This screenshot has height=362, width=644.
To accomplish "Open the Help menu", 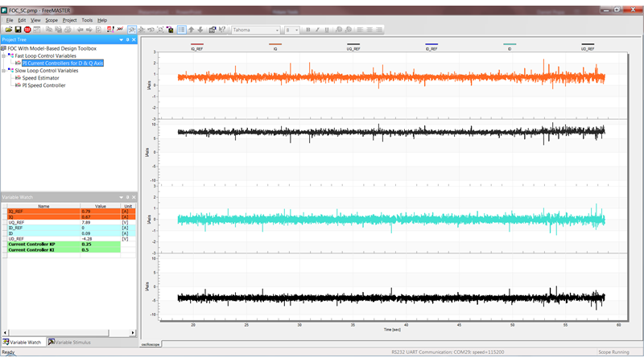I will (x=102, y=20).
